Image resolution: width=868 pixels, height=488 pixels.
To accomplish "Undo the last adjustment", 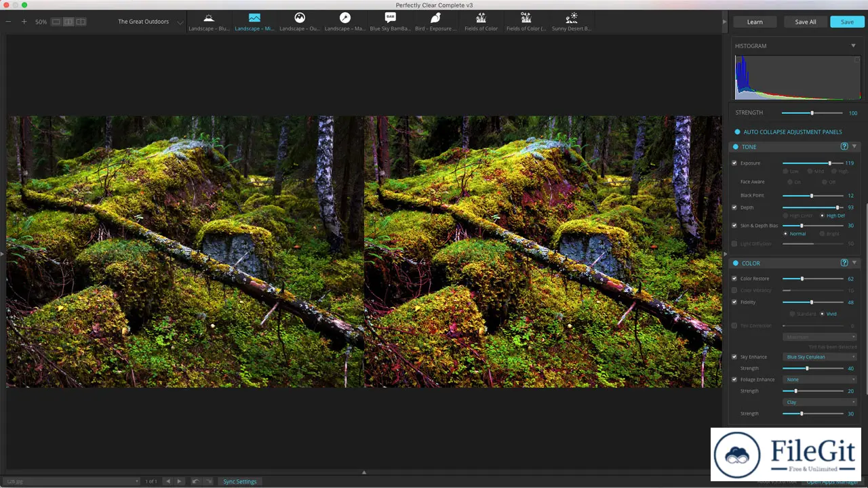I will pyautogui.click(x=195, y=482).
